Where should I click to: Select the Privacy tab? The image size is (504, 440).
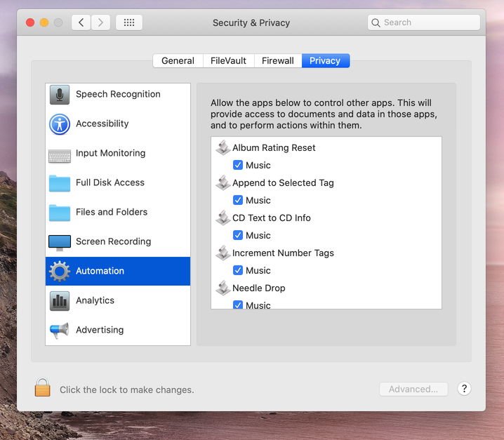coord(325,61)
